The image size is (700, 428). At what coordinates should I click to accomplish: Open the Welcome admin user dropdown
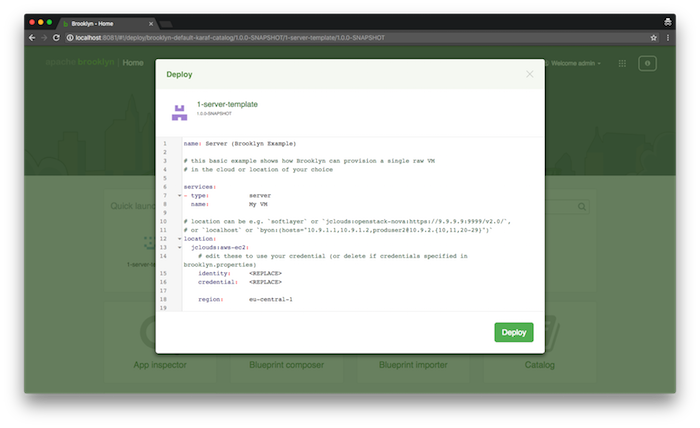pyautogui.click(x=575, y=63)
